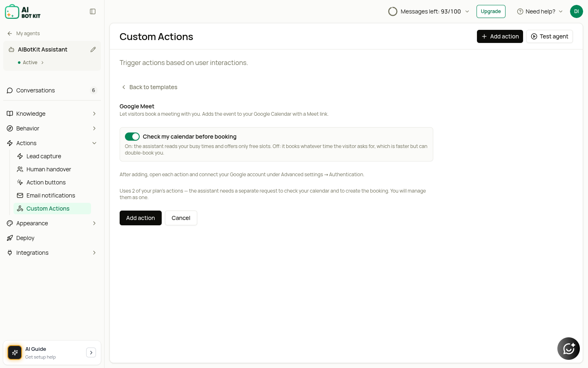Image resolution: width=588 pixels, height=368 pixels.
Task: Click the Action buttons sparkle cursor icon
Action: pyautogui.click(x=20, y=182)
